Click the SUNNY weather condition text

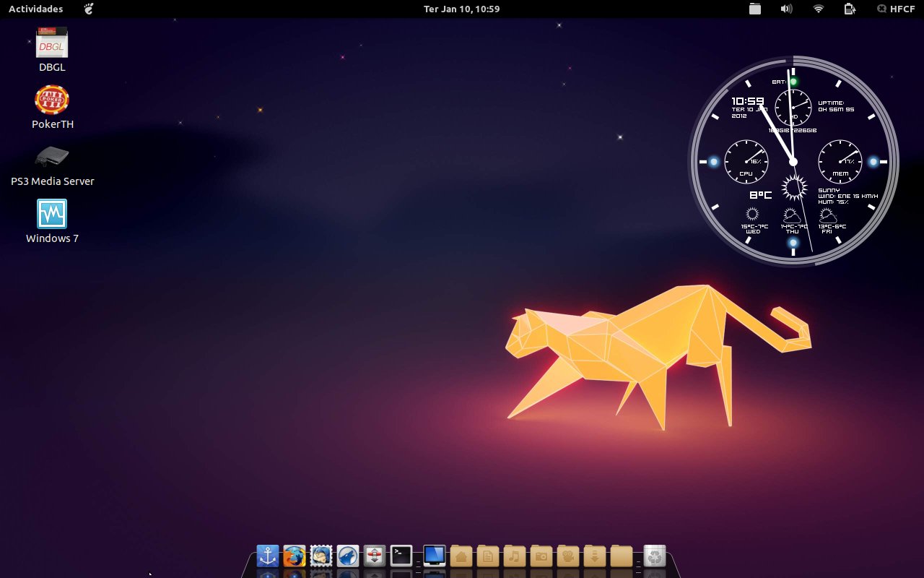point(829,190)
